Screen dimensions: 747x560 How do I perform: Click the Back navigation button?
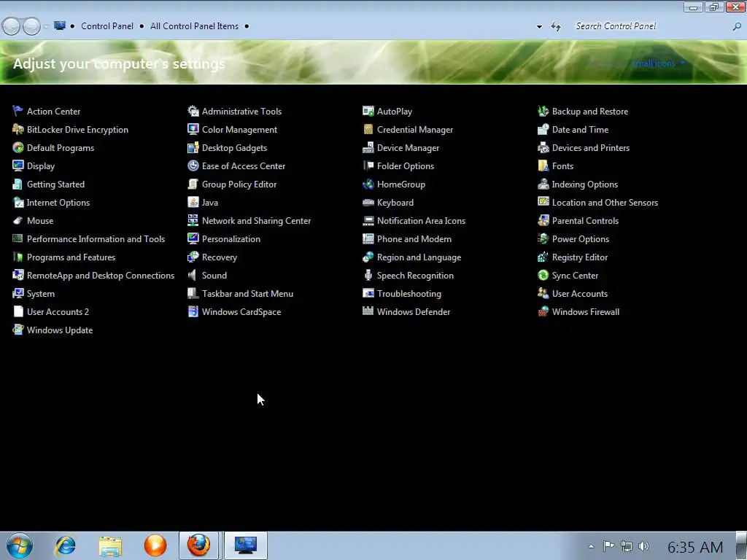point(12,26)
